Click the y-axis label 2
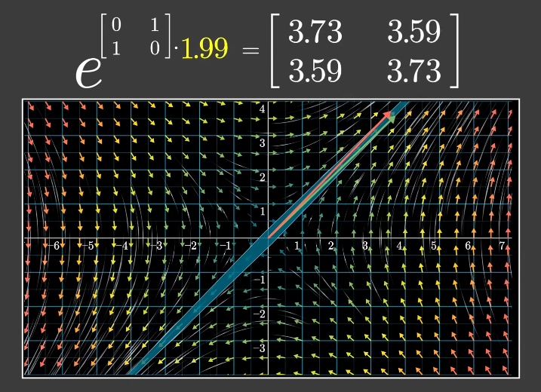This screenshot has width=541, height=392. click(263, 177)
